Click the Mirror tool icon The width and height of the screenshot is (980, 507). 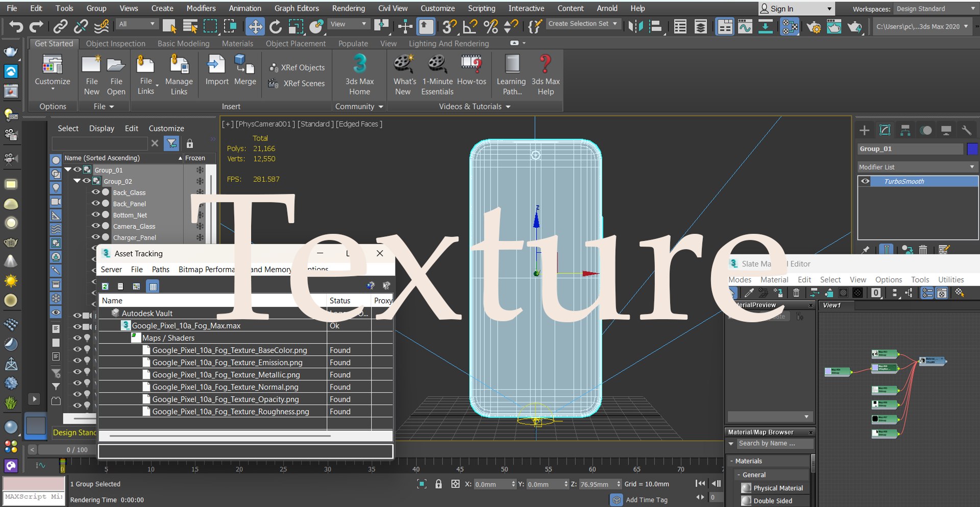coord(635,26)
